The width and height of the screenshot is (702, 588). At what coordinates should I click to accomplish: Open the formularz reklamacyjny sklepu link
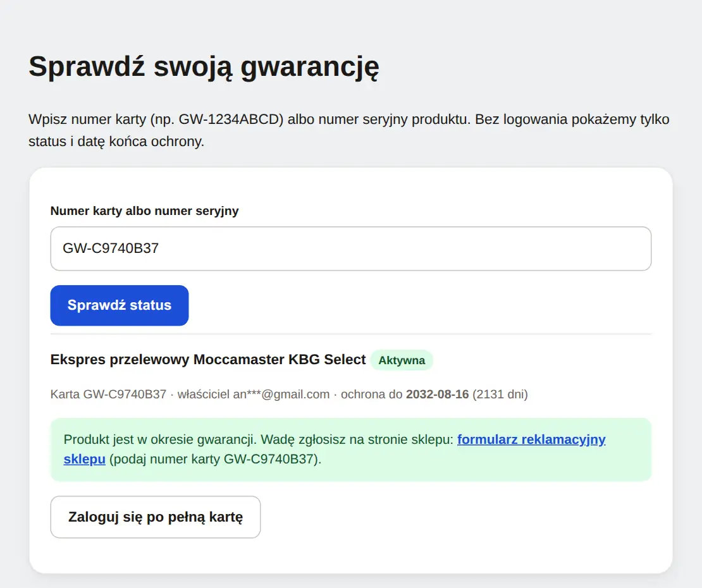[x=531, y=439]
